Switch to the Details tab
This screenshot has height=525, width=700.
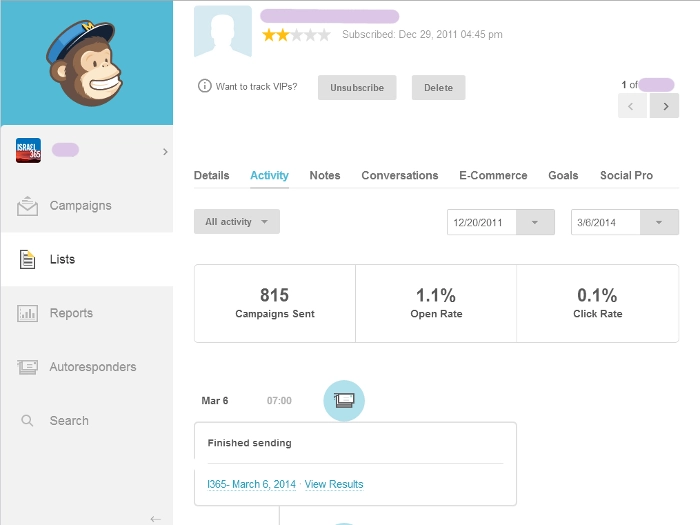212,175
